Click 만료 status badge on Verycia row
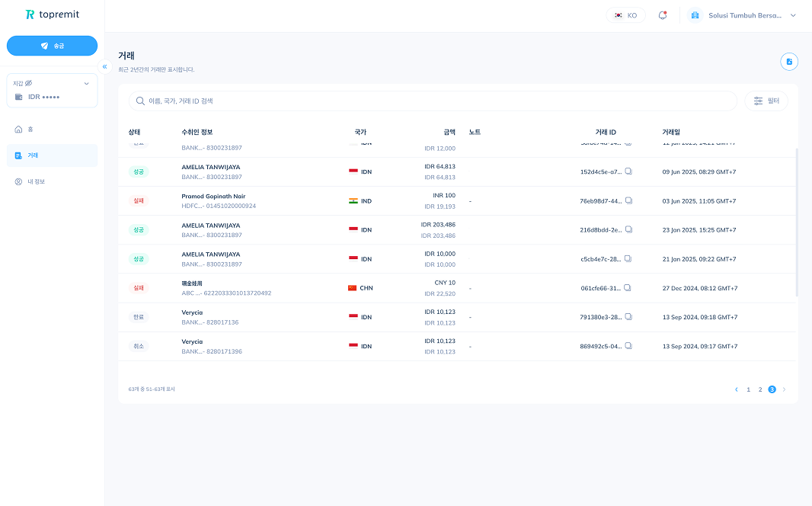Viewport: 812px width, 506px height. click(139, 316)
